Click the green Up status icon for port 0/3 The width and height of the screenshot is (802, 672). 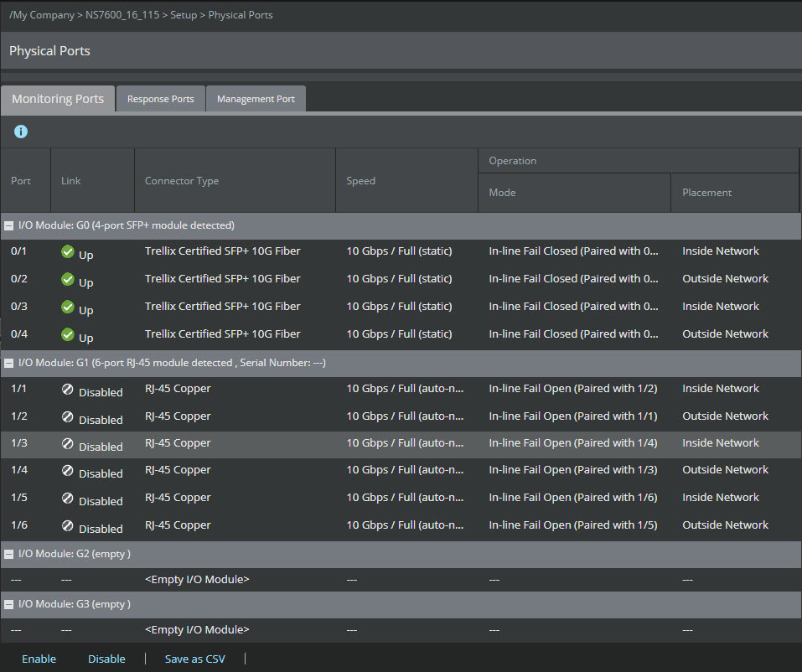point(68,307)
